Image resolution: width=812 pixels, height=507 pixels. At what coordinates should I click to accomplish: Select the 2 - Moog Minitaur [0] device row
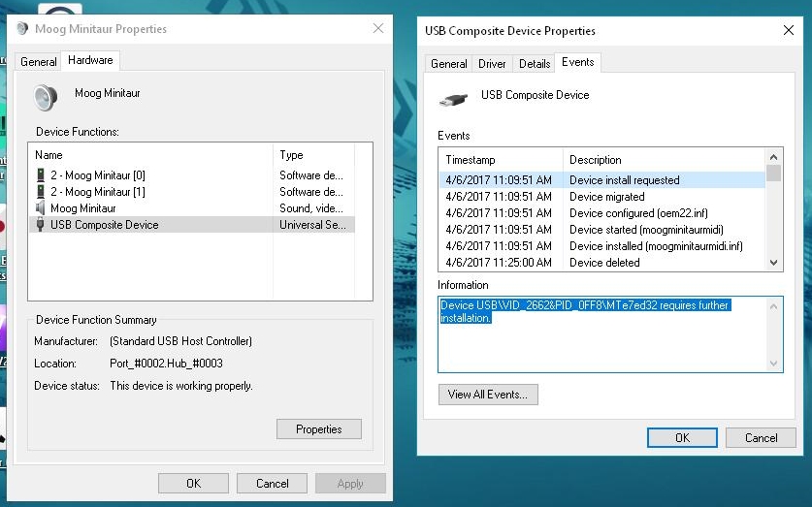tap(97, 175)
